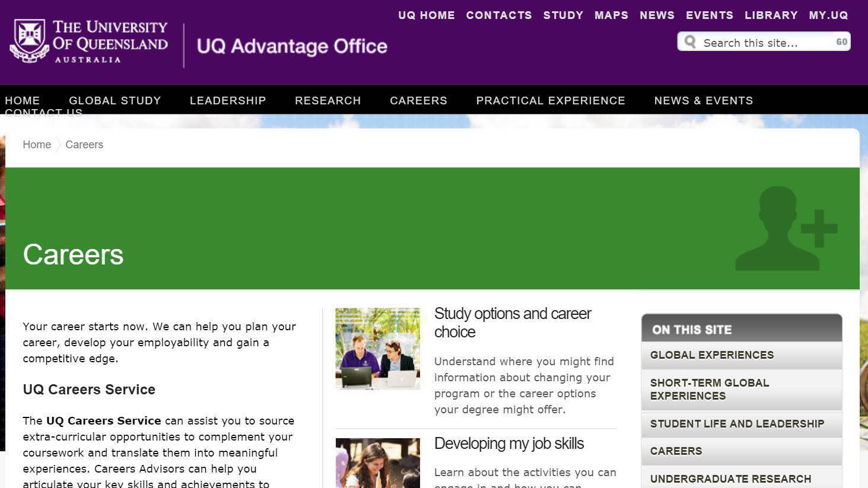
Task: Open the UQ Home top link
Action: [x=426, y=15]
